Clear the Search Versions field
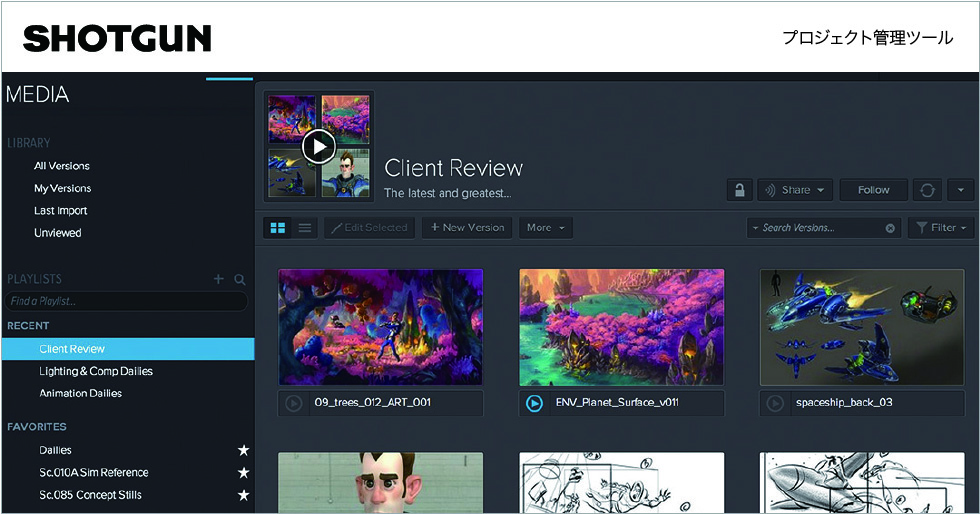 point(890,228)
